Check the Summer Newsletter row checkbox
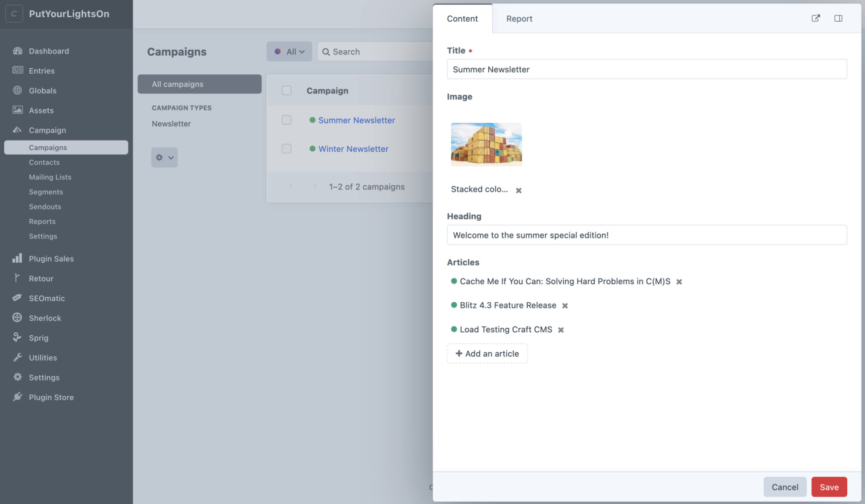865x504 pixels. point(287,120)
